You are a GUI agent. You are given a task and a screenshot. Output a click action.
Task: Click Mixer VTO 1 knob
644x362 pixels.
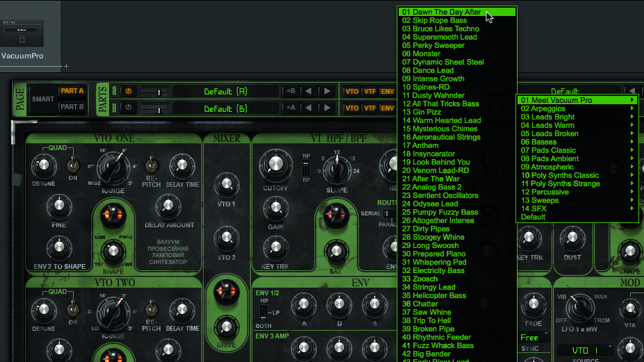[x=226, y=185]
